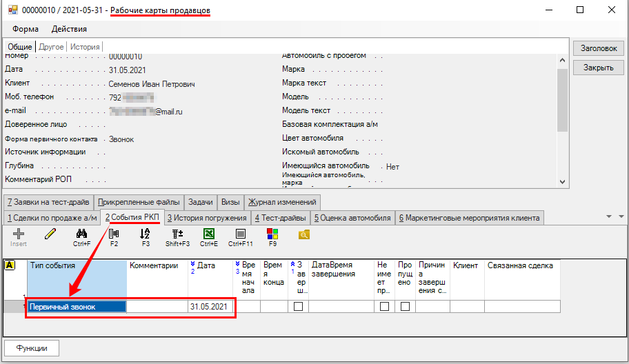The height and width of the screenshot is (364, 629).
Task: Export to Excel with Ctrl+E icon
Action: [208, 234]
